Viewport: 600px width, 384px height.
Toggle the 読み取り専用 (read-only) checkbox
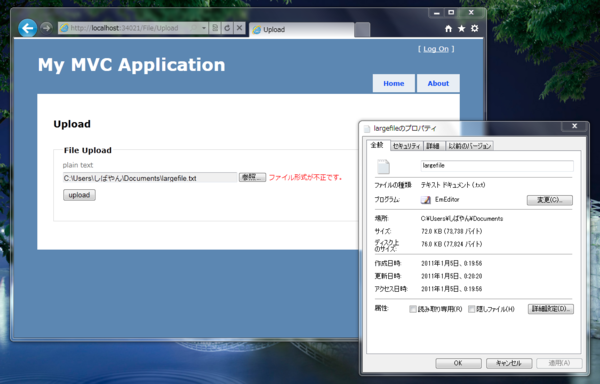click(413, 309)
